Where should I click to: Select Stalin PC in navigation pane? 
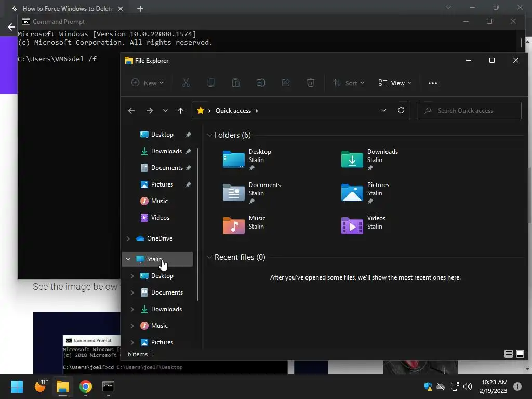[x=157, y=259]
